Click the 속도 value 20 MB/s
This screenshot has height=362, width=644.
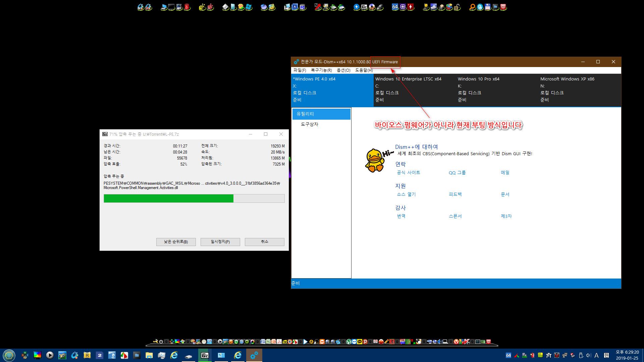pyautogui.click(x=278, y=152)
